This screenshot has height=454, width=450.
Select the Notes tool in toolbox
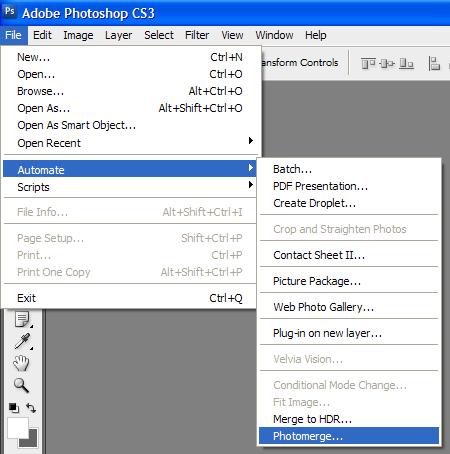tap(22, 319)
